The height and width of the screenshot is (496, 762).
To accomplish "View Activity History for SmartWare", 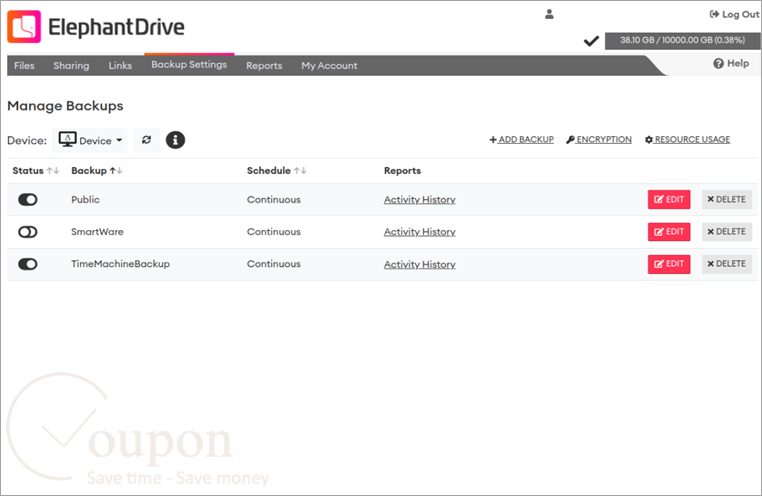I will tap(420, 232).
